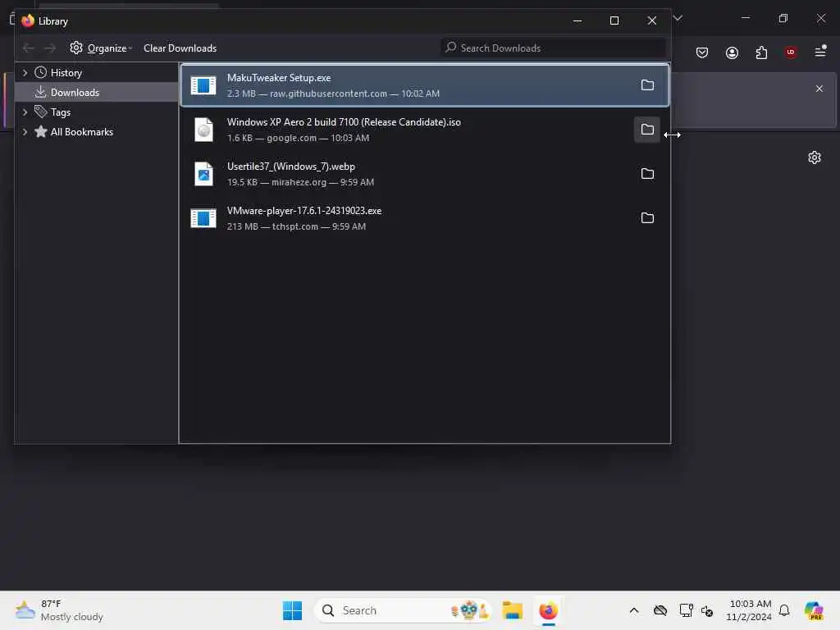
Task: Click the disc icon of the iso download
Action: 203,130
